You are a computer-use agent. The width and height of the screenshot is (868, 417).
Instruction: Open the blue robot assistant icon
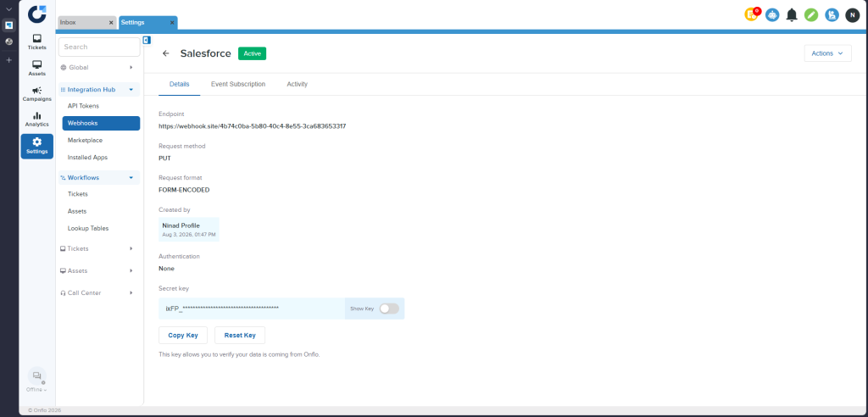pyautogui.click(x=772, y=15)
